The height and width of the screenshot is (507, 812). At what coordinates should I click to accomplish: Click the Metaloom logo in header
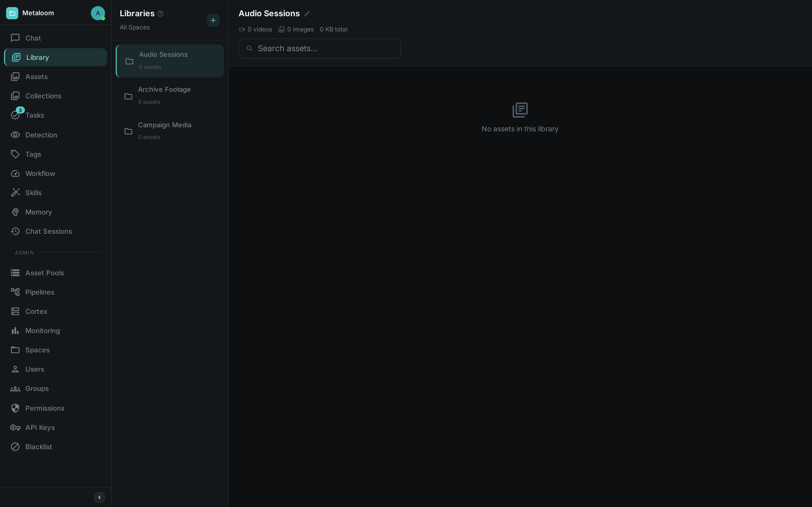pos(12,13)
